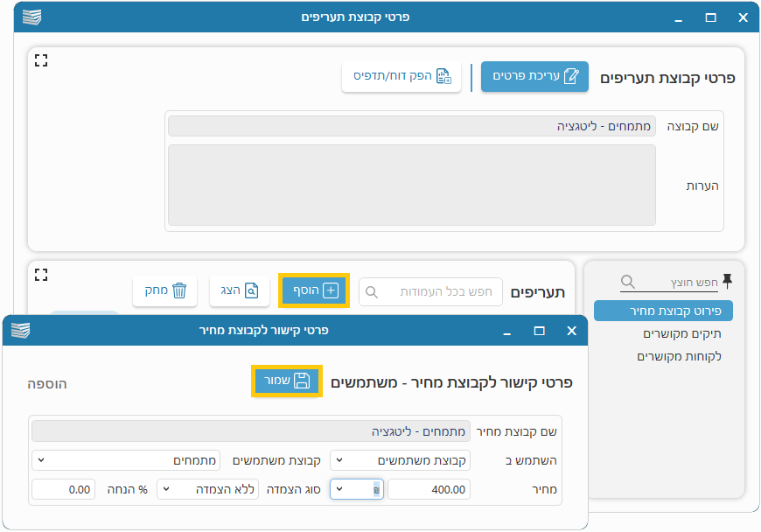Expand the תעריפים panel to fullscreen

[x=41, y=275]
